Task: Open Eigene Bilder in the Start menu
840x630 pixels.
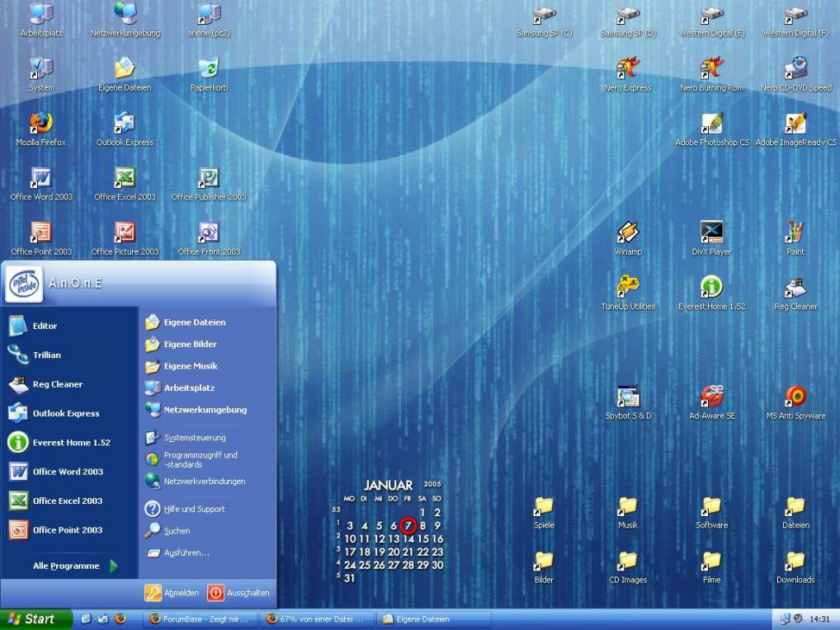Action: (x=207, y=344)
